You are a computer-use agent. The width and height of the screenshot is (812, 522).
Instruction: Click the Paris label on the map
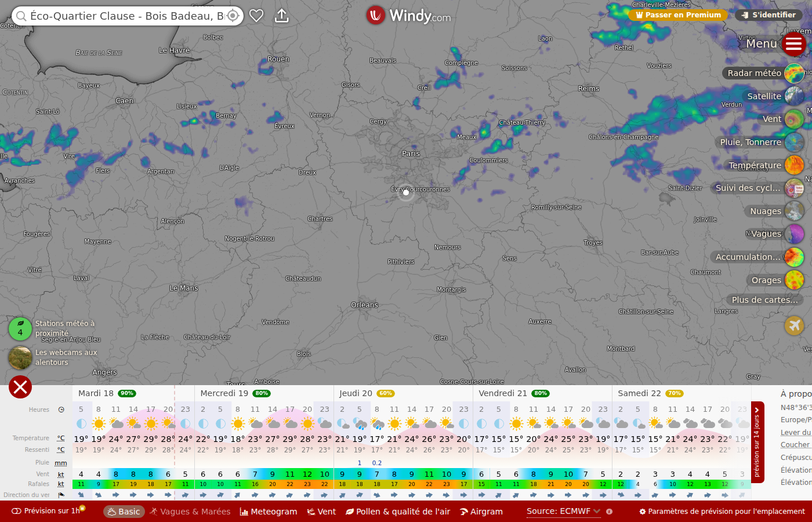(x=411, y=154)
